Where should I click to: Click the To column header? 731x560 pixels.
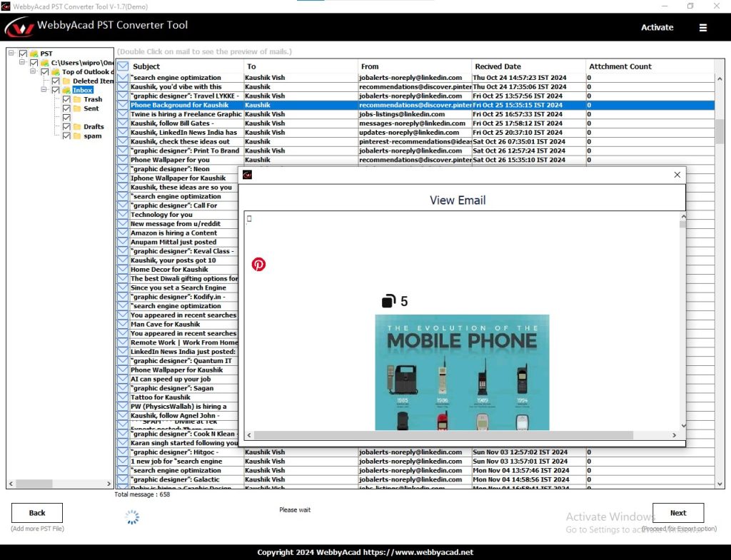301,66
